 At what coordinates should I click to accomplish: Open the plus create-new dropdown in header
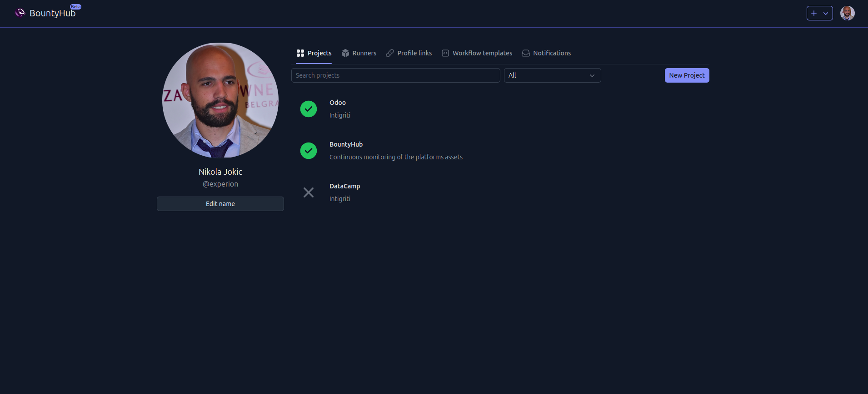[819, 13]
